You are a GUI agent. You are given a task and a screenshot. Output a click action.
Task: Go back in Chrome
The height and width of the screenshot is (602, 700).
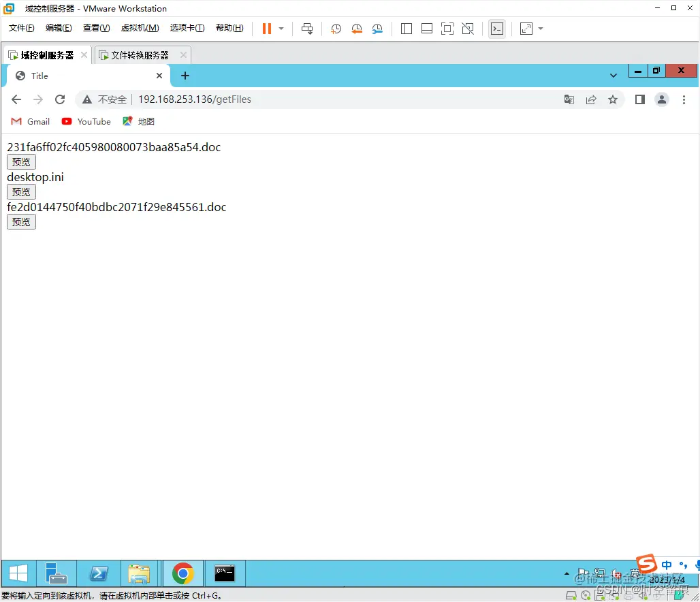point(16,99)
